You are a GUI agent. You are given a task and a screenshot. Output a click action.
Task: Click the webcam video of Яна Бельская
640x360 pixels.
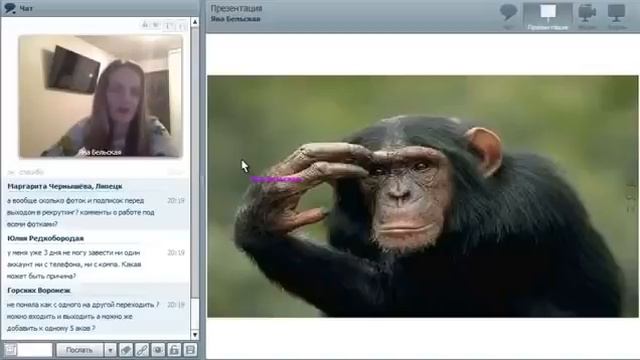[100, 96]
